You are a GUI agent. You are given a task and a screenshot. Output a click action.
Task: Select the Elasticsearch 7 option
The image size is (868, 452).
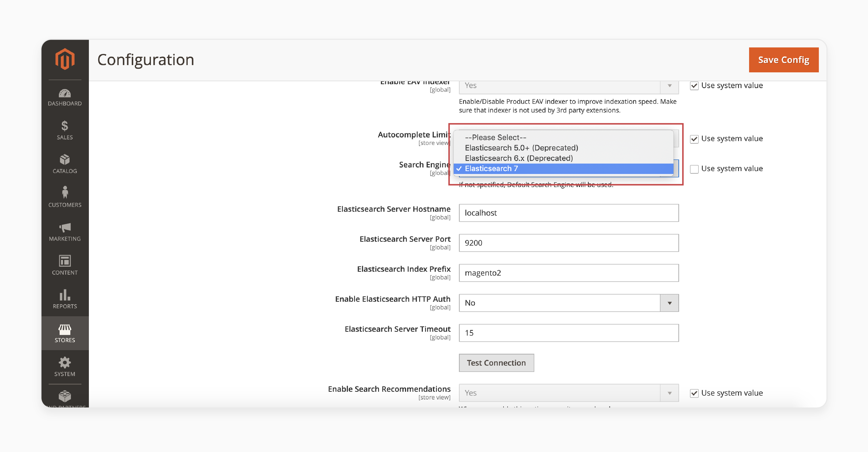(563, 169)
